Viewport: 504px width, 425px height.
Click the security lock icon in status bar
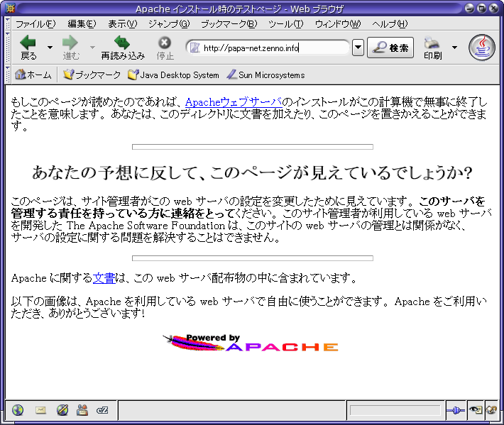tap(491, 410)
